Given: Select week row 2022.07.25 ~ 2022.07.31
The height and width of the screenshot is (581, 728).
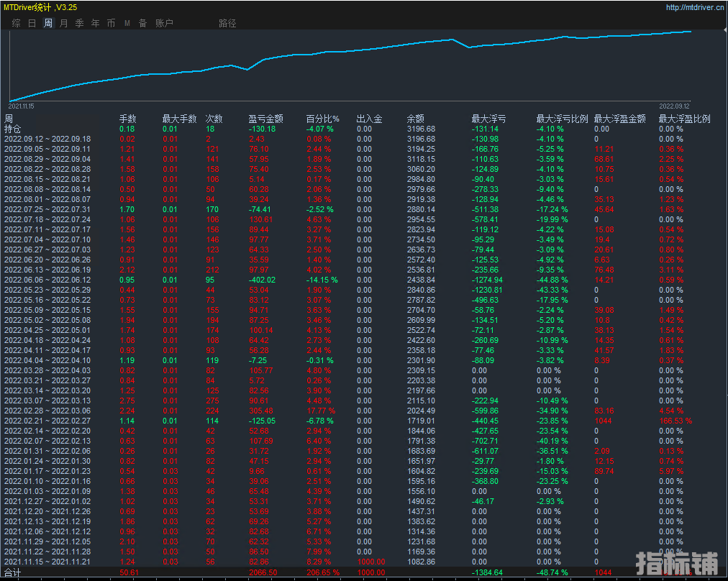Looking at the screenshot, I should tap(47, 209).
